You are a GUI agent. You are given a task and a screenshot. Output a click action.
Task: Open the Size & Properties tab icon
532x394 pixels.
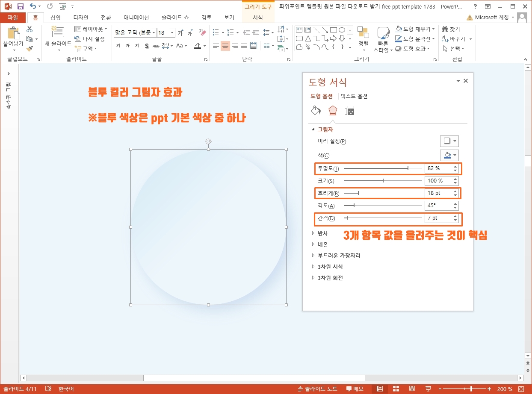tap(350, 111)
